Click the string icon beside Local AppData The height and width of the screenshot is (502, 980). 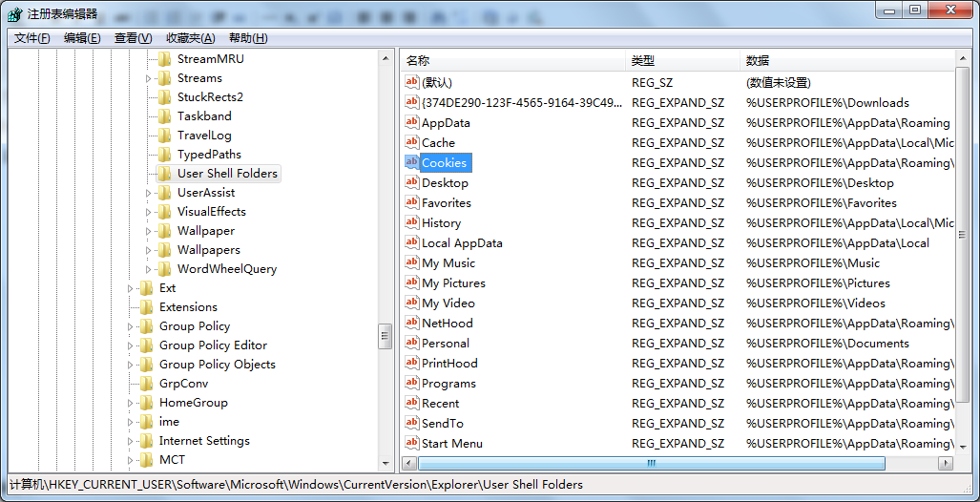tap(412, 242)
